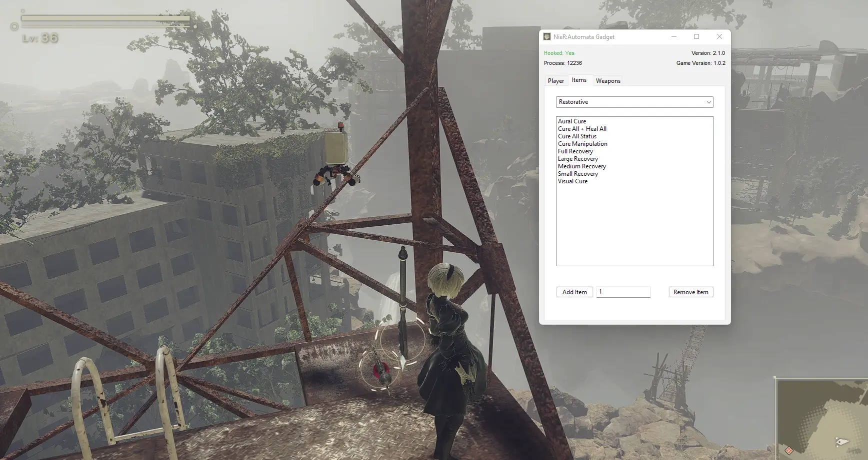Select Small Recovery item
Image resolution: width=868 pixels, height=460 pixels.
[578, 174]
